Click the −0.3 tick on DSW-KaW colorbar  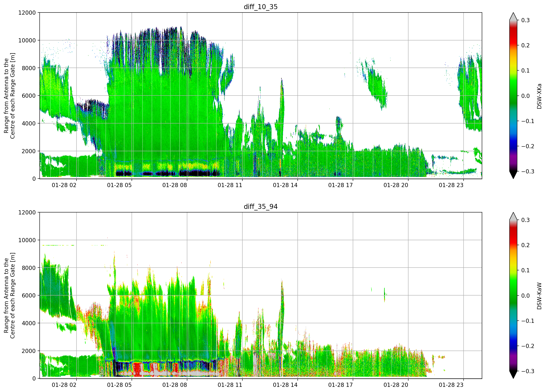pos(528,371)
